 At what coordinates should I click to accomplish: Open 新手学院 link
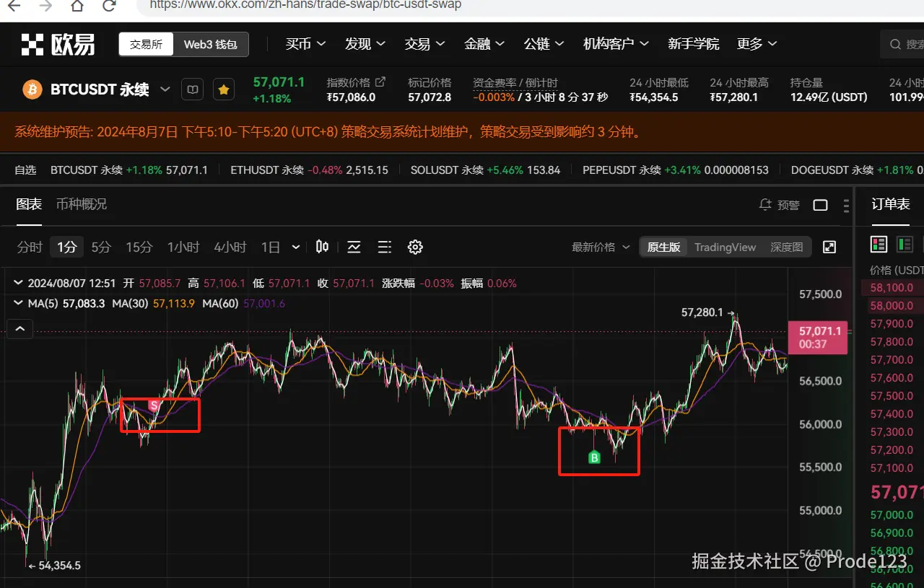[x=693, y=44]
